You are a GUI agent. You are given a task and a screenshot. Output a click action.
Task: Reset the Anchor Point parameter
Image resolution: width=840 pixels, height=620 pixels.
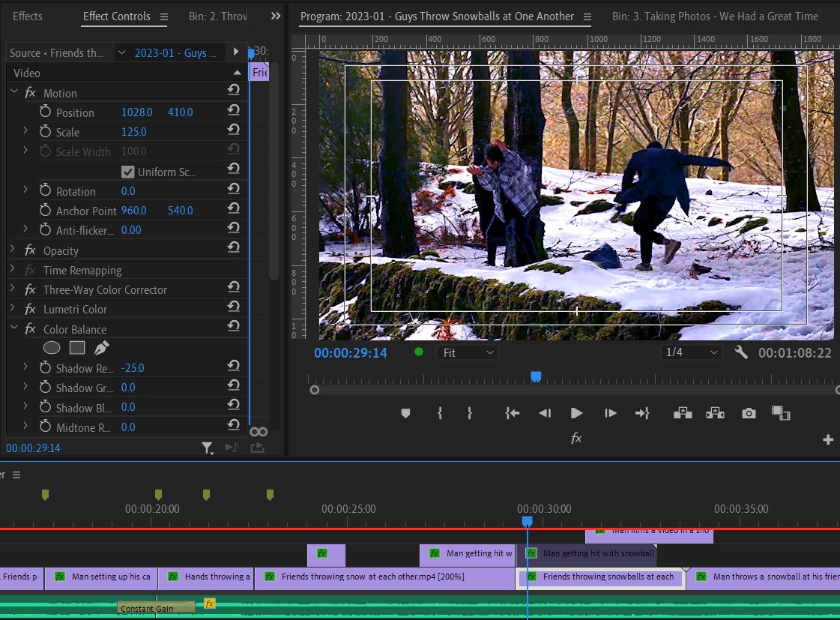tap(233, 208)
